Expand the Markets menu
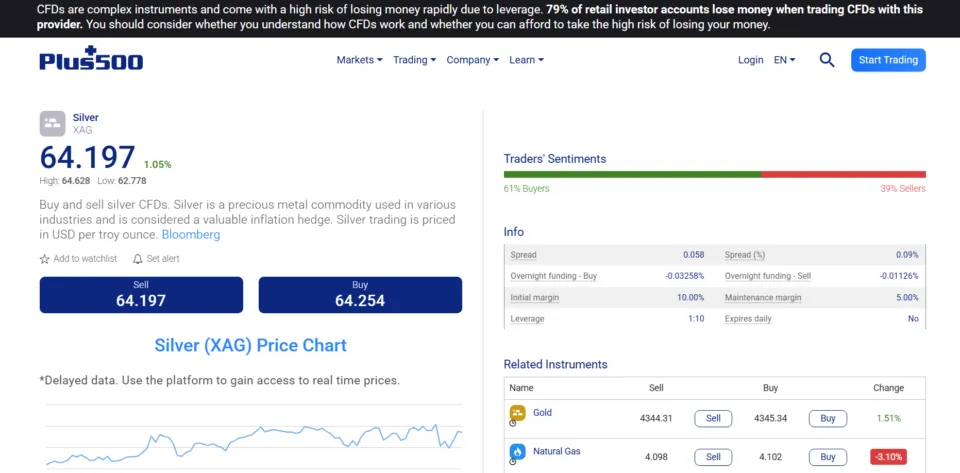The width and height of the screenshot is (960, 473). click(x=359, y=60)
